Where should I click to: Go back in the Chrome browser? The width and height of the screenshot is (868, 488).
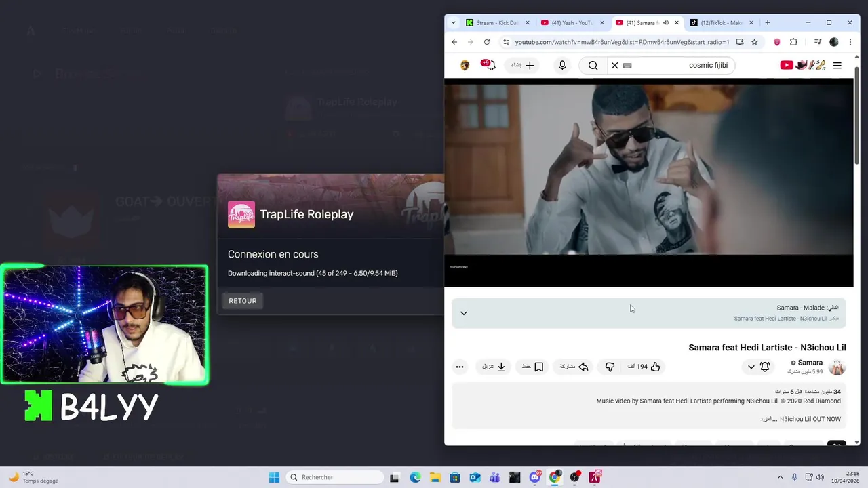[454, 42]
